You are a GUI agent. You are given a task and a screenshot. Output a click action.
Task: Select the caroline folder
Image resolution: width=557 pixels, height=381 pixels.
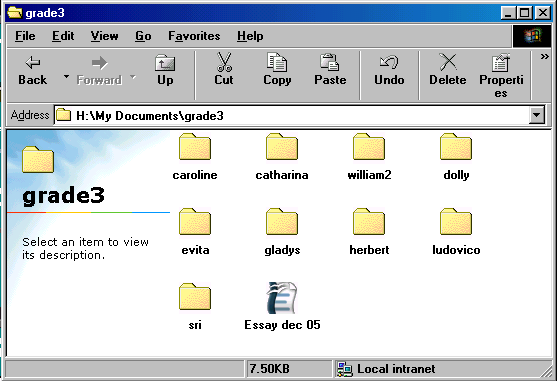[195, 157]
